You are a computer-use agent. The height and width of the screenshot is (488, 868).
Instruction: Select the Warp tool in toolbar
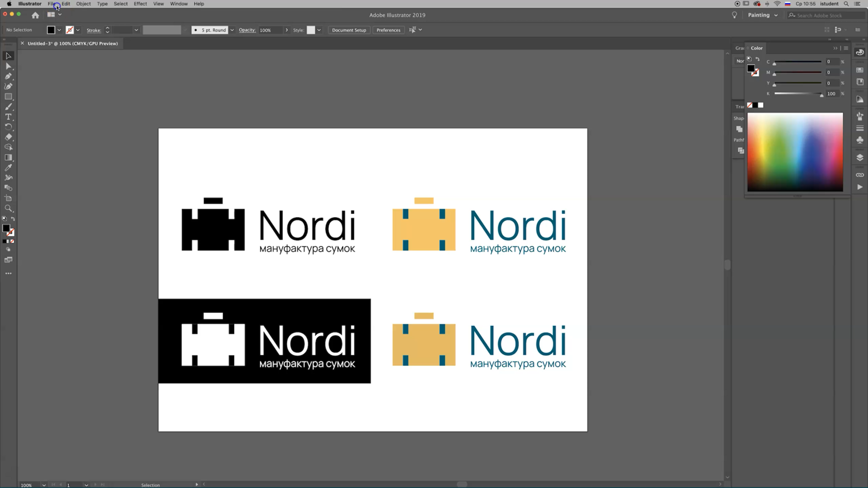8,178
